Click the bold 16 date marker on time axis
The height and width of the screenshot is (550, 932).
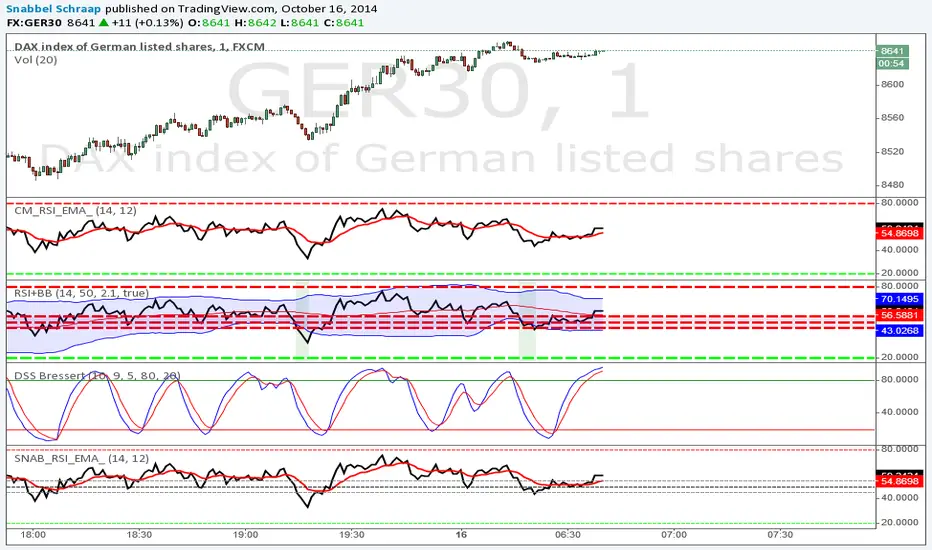pos(461,535)
